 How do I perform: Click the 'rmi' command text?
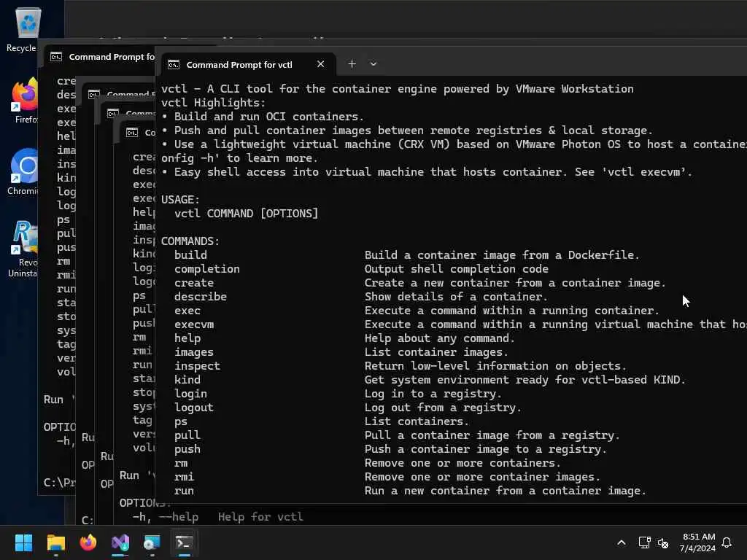click(184, 477)
